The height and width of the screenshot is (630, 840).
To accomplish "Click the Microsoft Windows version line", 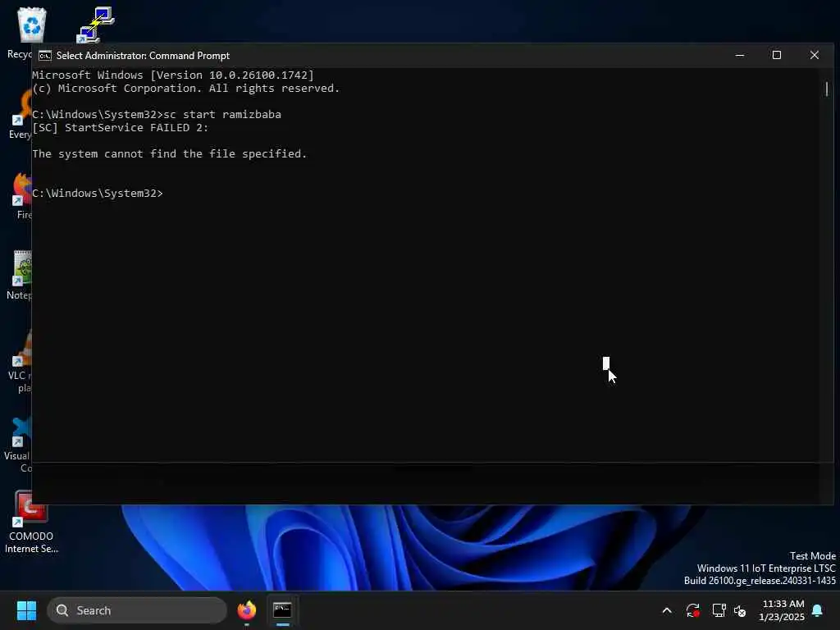I will [173, 75].
